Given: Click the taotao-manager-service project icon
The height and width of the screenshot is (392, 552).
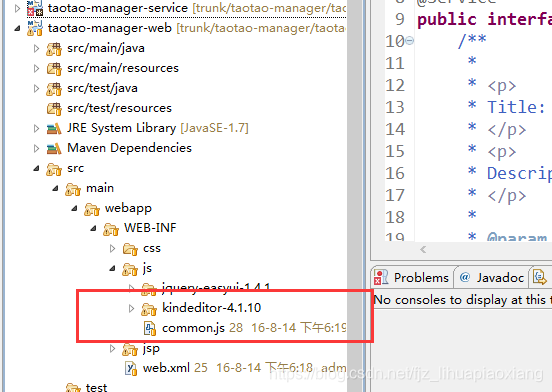Looking at the screenshot, I should [x=35, y=8].
